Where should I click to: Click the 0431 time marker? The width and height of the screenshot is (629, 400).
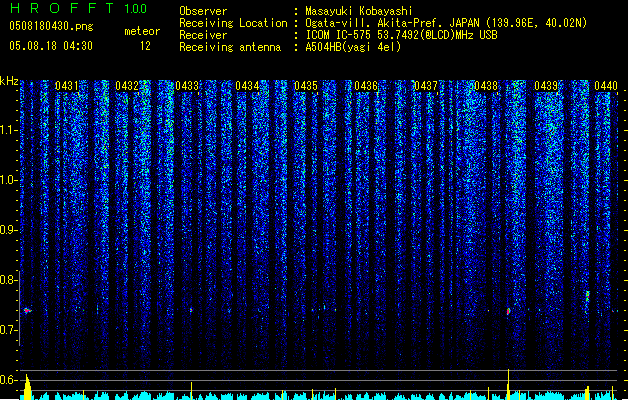pyautogui.click(x=67, y=86)
